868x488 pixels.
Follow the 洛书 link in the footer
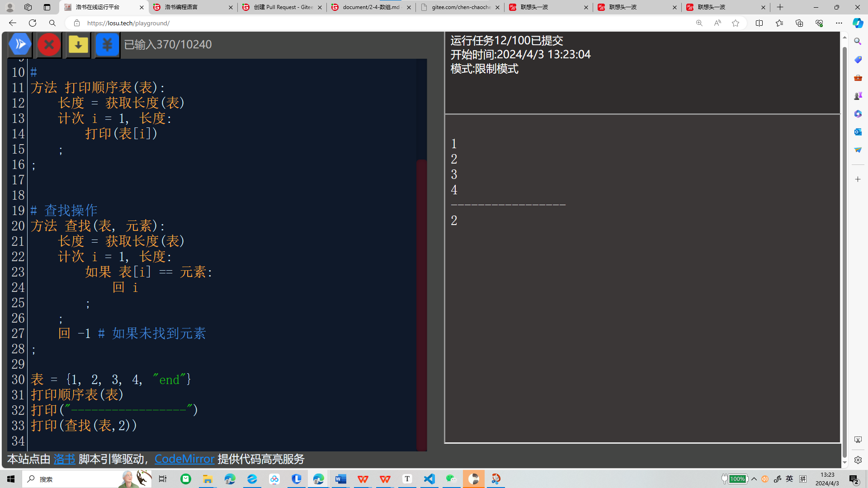click(x=64, y=459)
